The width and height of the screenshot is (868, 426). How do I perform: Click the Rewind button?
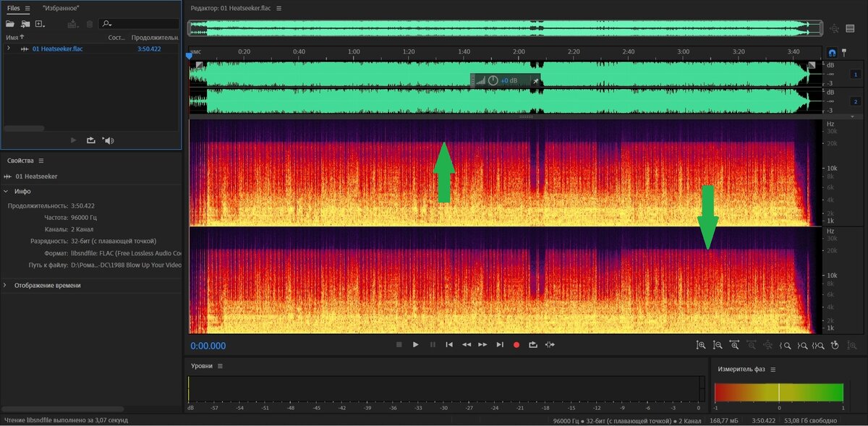pos(467,345)
